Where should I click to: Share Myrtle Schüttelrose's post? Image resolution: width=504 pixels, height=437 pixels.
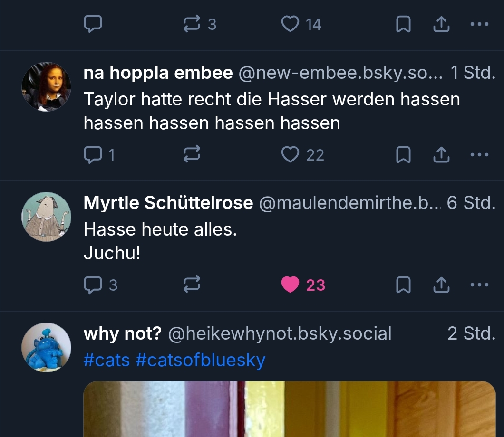click(441, 285)
